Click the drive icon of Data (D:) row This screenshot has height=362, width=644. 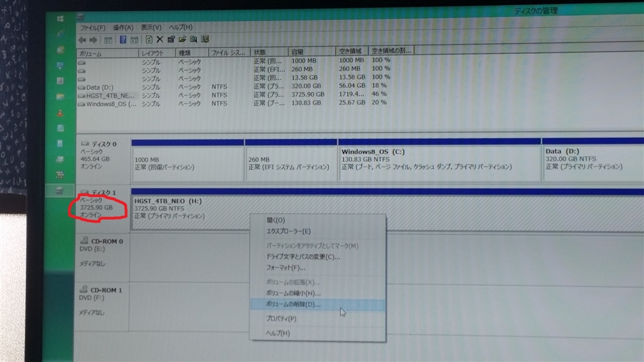point(81,87)
